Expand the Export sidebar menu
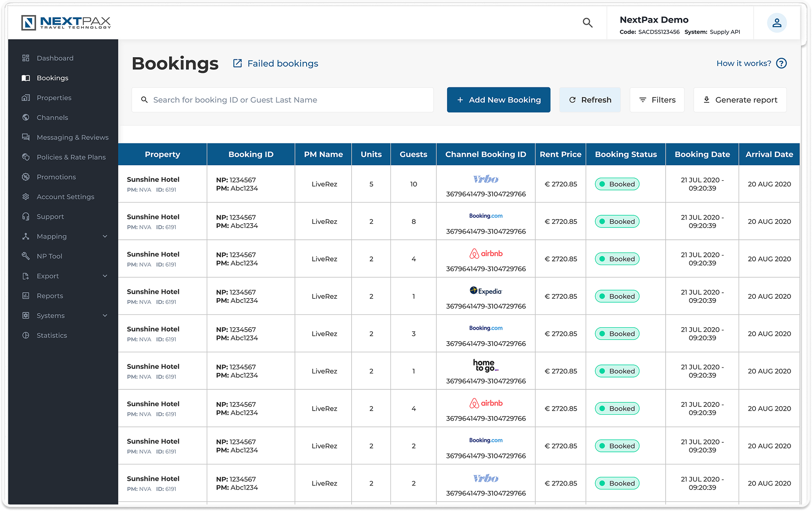Viewport: 812px width, 511px height. coord(105,276)
